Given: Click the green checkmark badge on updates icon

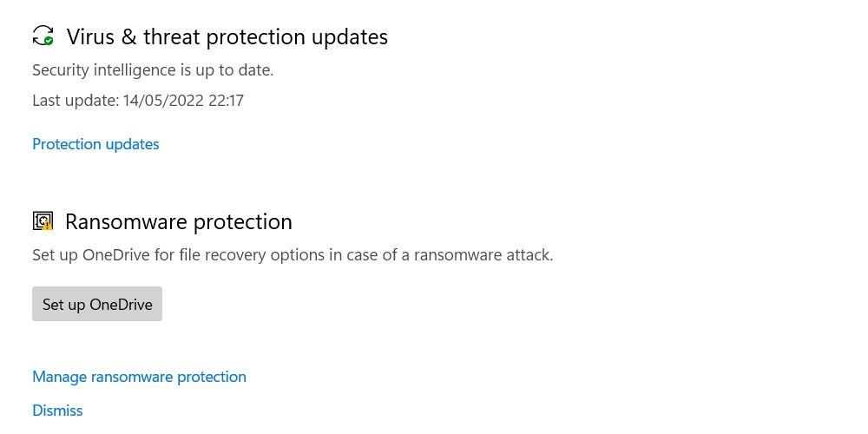Looking at the screenshot, I should tap(49, 41).
